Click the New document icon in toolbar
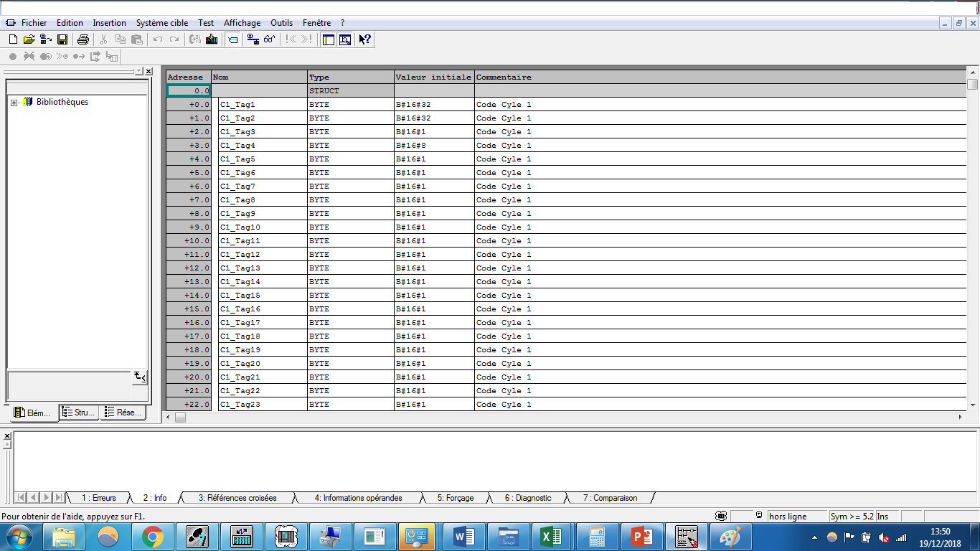The height and width of the screenshot is (551, 980). click(13, 39)
